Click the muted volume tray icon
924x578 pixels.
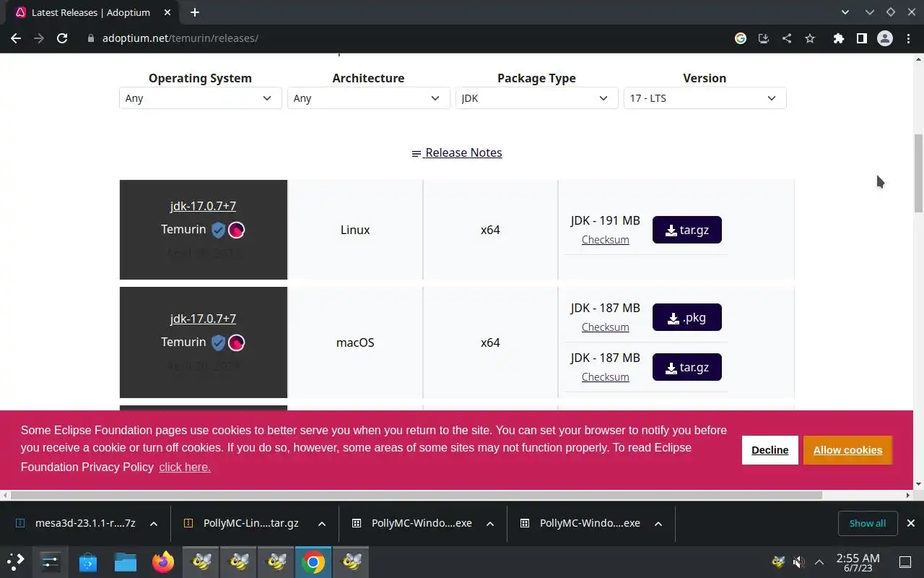pos(798,561)
